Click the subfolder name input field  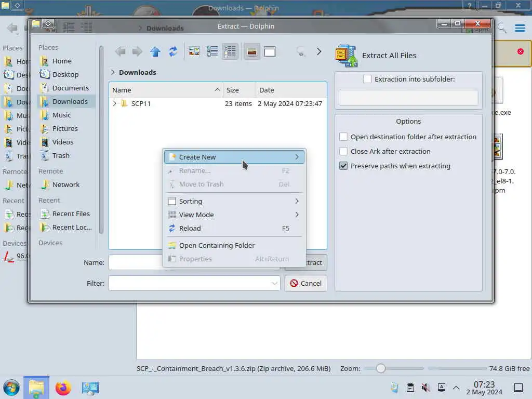(408, 98)
